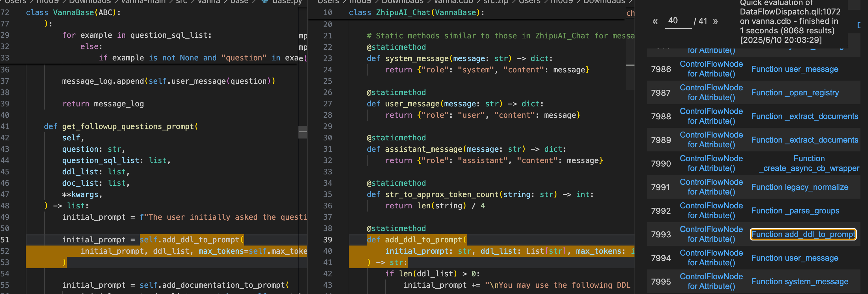Click def add_ddl_to_prompt( on line 39 right editor

[x=416, y=240]
